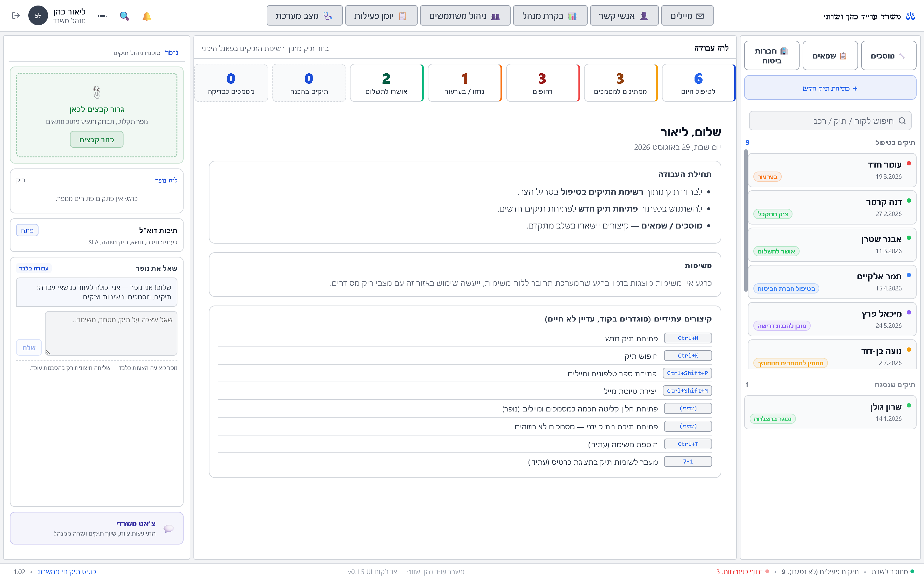Click the חיפוש לקוח / תיק / רכב field
924x579 pixels.
click(x=830, y=121)
